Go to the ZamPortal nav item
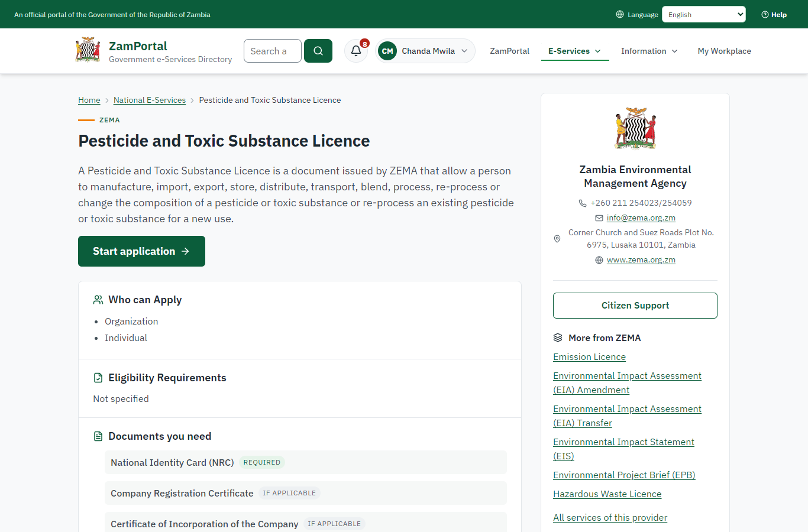Viewport: 808px width, 532px height. pyautogui.click(x=509, y=51)
